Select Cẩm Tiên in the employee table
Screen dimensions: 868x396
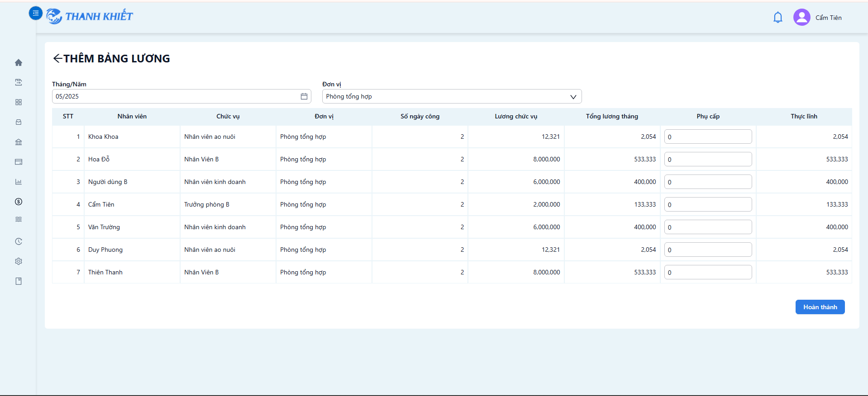click(x=101, y=204)
